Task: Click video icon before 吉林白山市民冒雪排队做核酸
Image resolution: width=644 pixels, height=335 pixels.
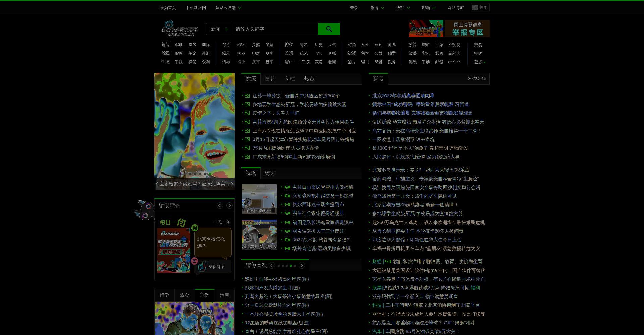Action: [x=287, y=187]
